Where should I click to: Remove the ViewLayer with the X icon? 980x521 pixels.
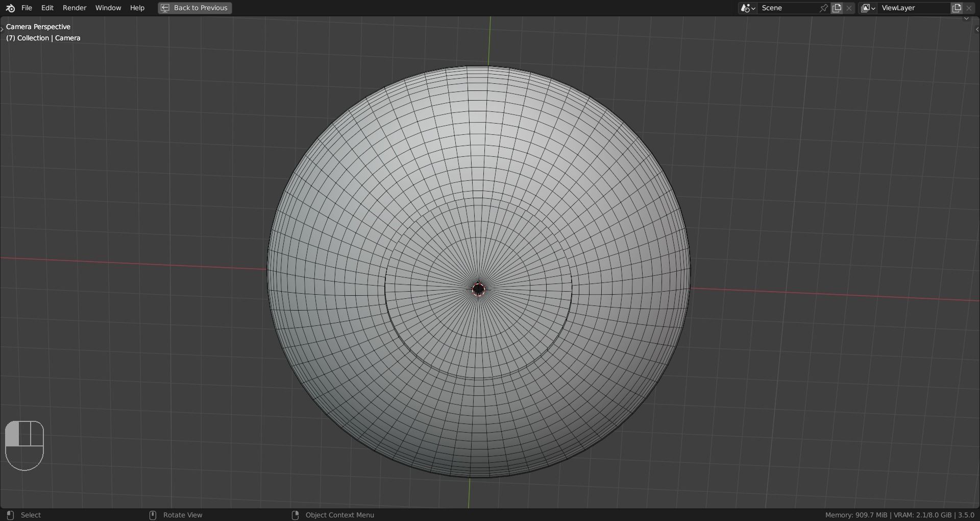[969, 8]
